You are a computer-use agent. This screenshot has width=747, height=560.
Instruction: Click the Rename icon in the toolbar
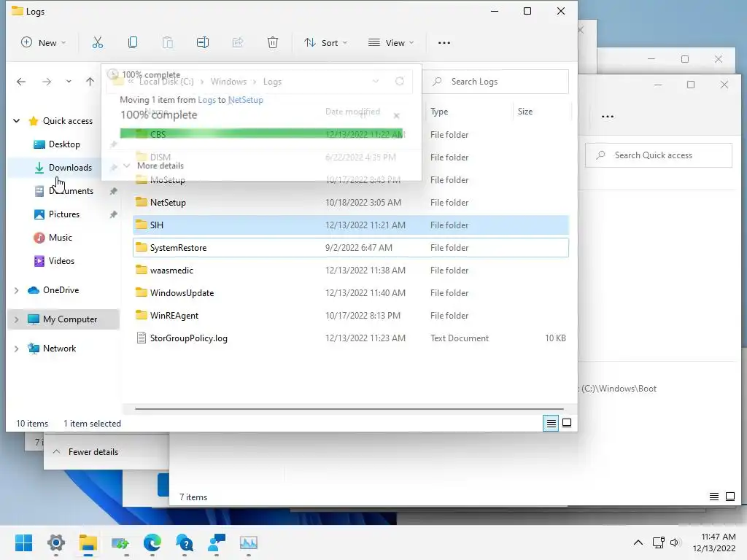203,43
